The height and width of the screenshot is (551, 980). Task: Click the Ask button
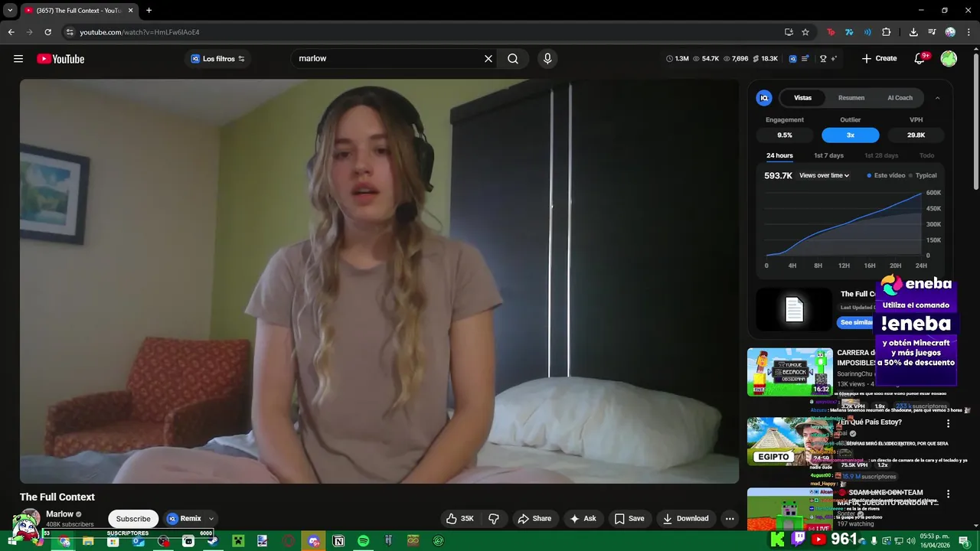coord(583,519)
